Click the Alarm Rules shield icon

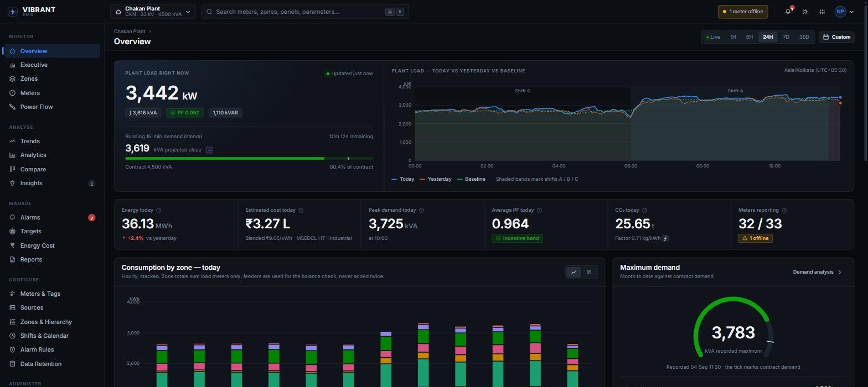click(12, 350)
